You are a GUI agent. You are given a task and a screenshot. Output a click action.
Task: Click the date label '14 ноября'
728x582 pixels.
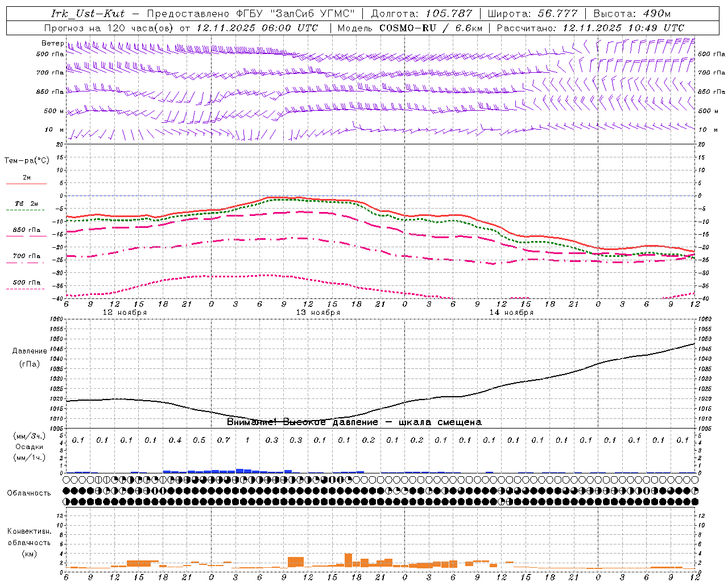coord(511,313)
